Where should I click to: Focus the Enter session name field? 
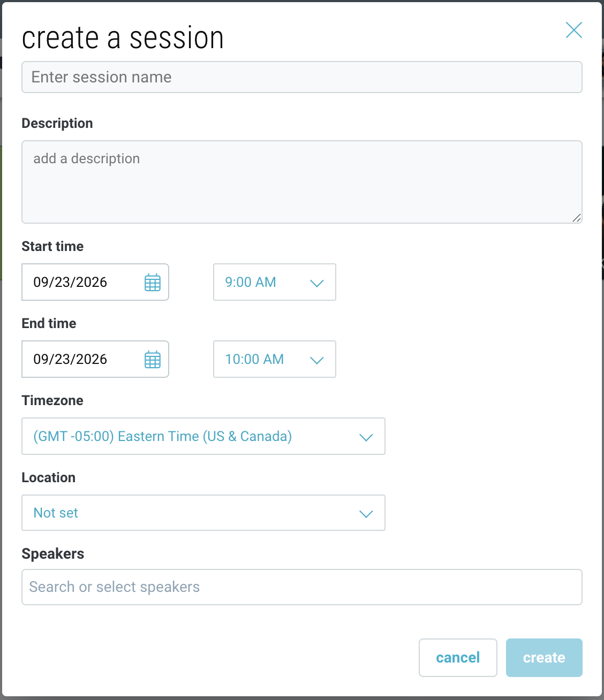tap(302, 77)
